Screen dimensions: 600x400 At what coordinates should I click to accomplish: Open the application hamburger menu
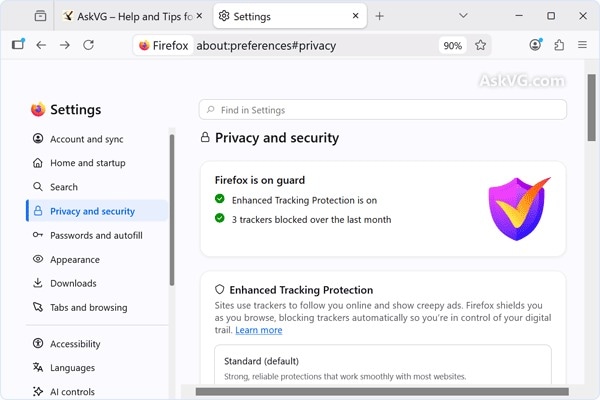point(582,45)
